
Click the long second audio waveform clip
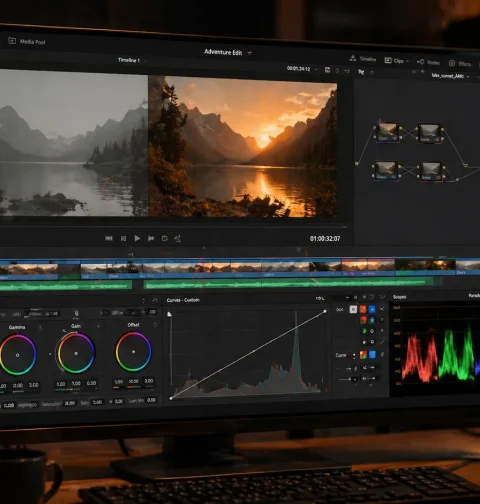289,284
